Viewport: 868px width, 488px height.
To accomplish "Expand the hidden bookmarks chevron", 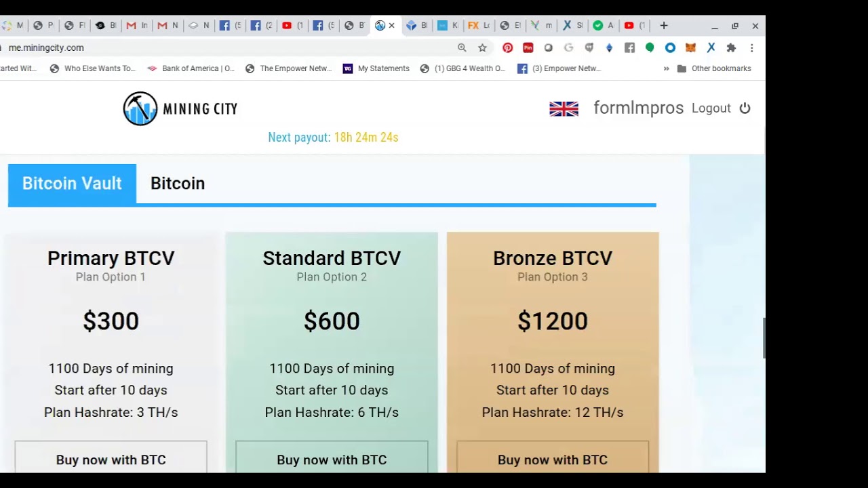I will tap(666, 68).
